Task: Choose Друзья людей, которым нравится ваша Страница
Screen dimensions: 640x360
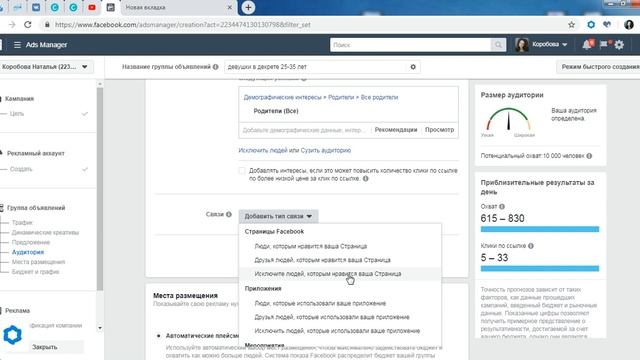Action: [322, 260]
